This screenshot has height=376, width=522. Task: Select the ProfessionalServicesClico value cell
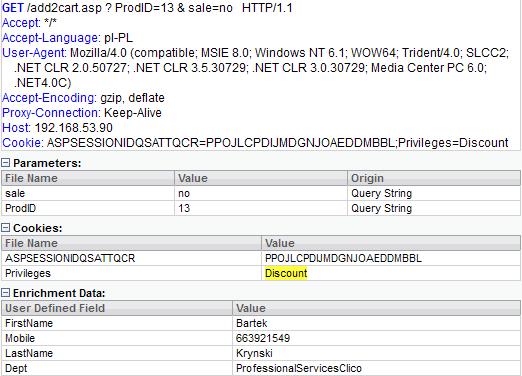tap(376, 368)
